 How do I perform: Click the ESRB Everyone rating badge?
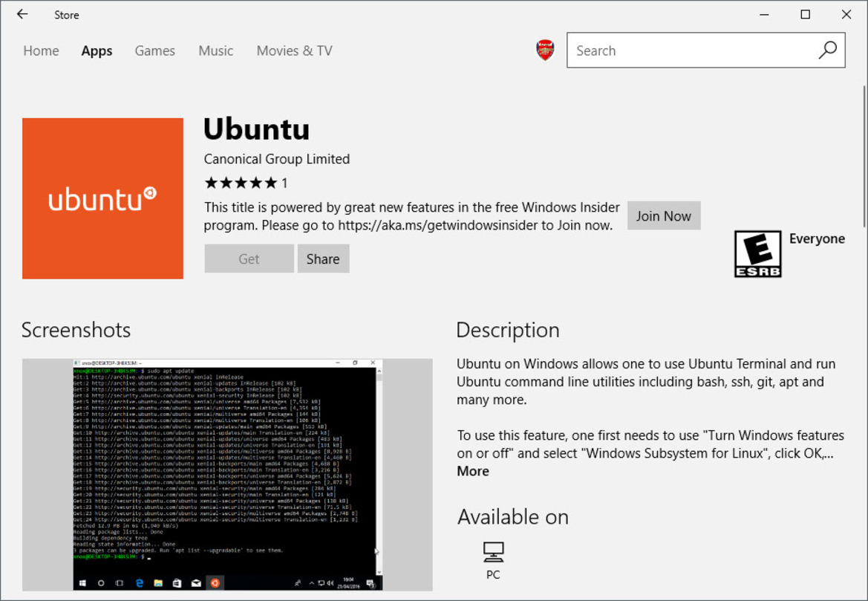tap(757, 253)
